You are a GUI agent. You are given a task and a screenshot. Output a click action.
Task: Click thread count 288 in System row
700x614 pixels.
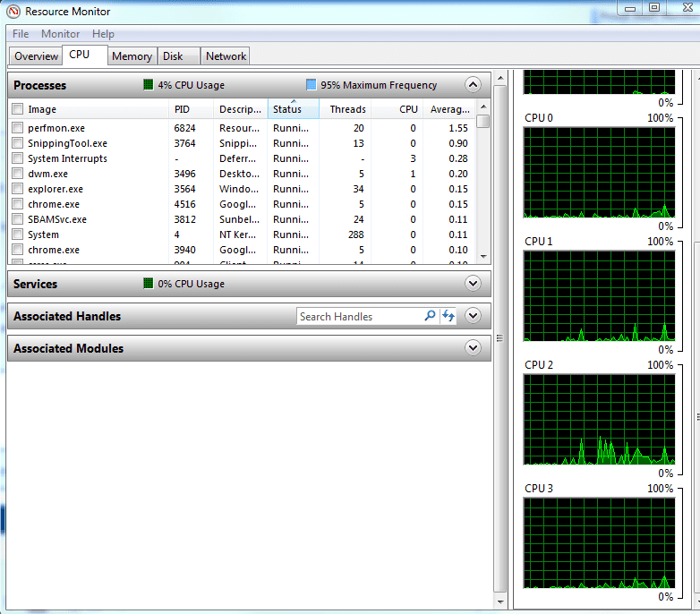tap(355, 235)
